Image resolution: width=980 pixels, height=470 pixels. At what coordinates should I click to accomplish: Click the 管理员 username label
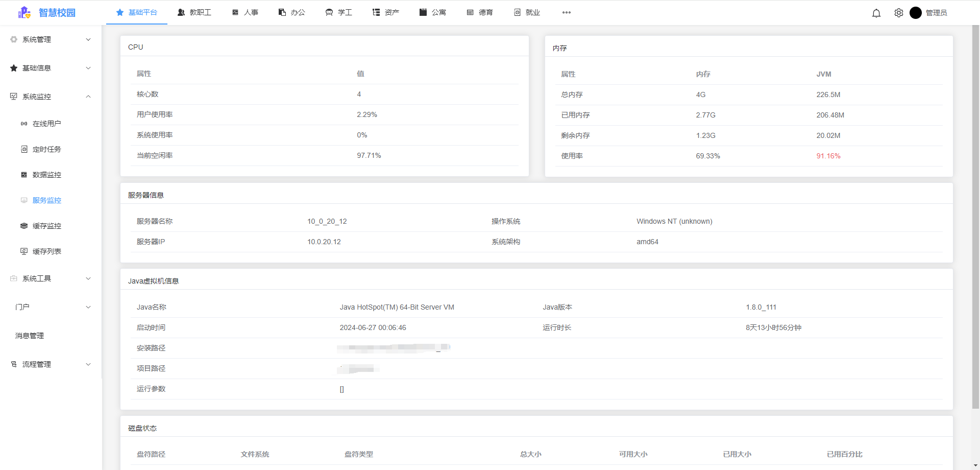(936, 13)
